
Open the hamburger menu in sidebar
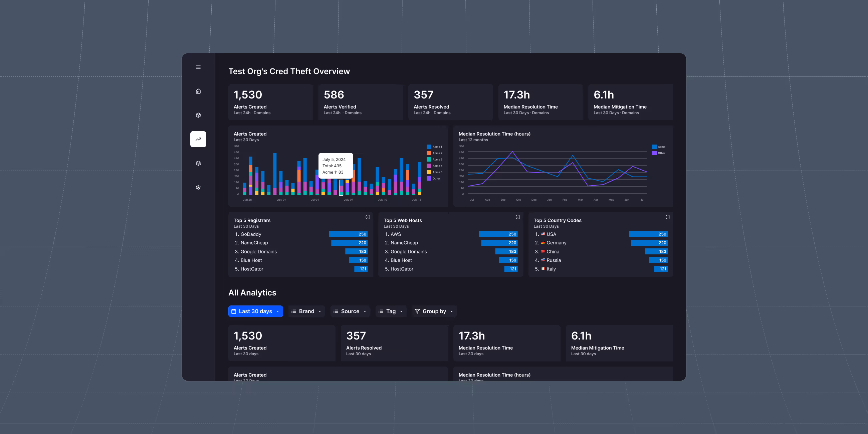click(x=198, y=67)
